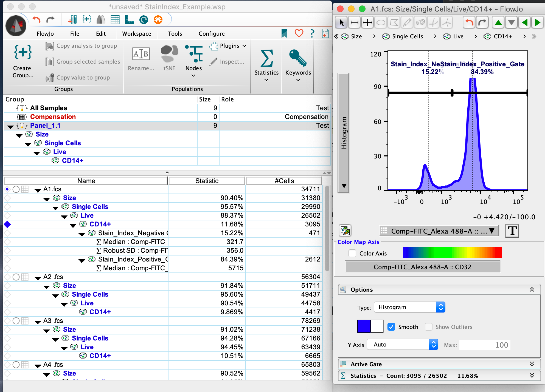This screenshot has height=392, width=545.
Task: Open the Workspace menu
Action: click(136, 33)
